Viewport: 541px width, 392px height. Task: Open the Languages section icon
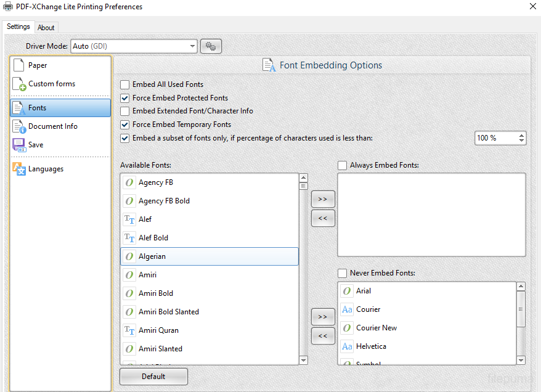tap(18, 169)
